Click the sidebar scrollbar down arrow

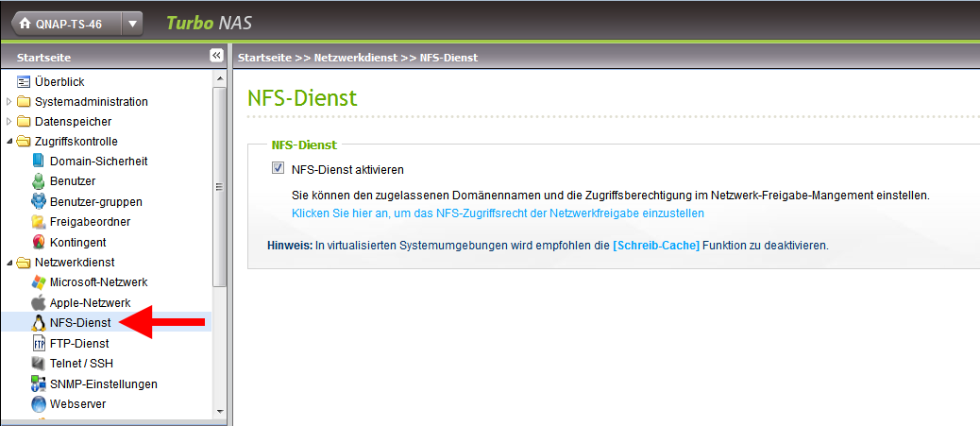tap(220, 412)
